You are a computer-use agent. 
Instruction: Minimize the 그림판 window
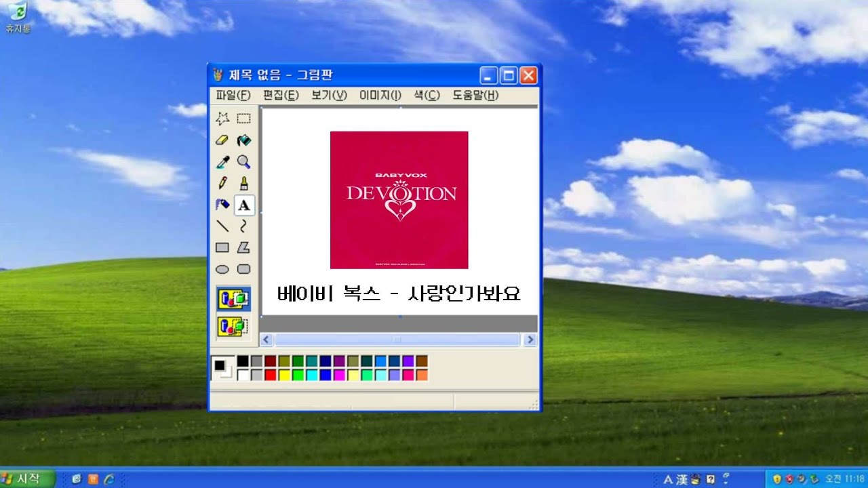[x=489, y=75]
